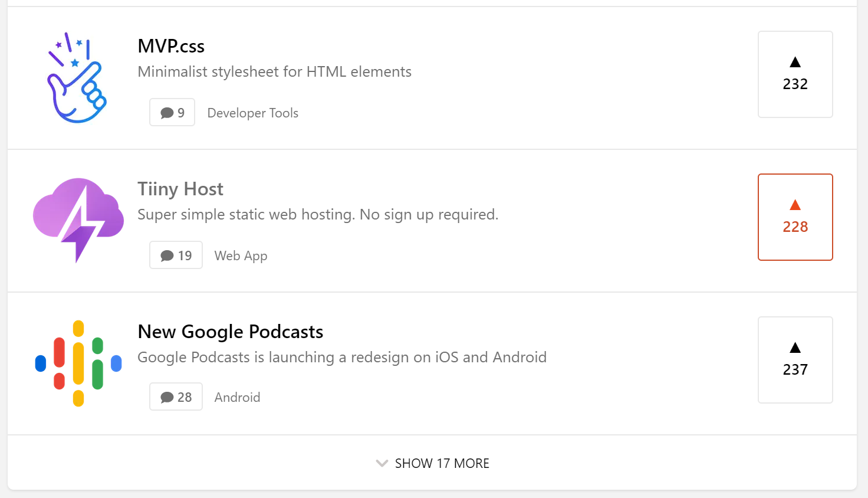Click 'Minimalist stylesheet for HTML elements' tagline
This screenshot has width=868, height=498.
point(275,71)
